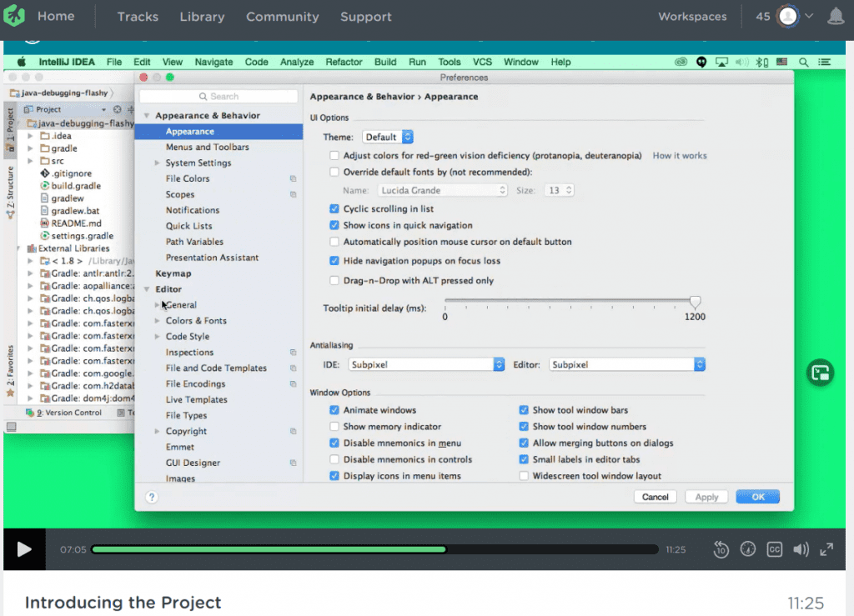Enable Automatically position mouse cursor on default button
The width and height of the screenshot is (854, 616).
(334, 242)
